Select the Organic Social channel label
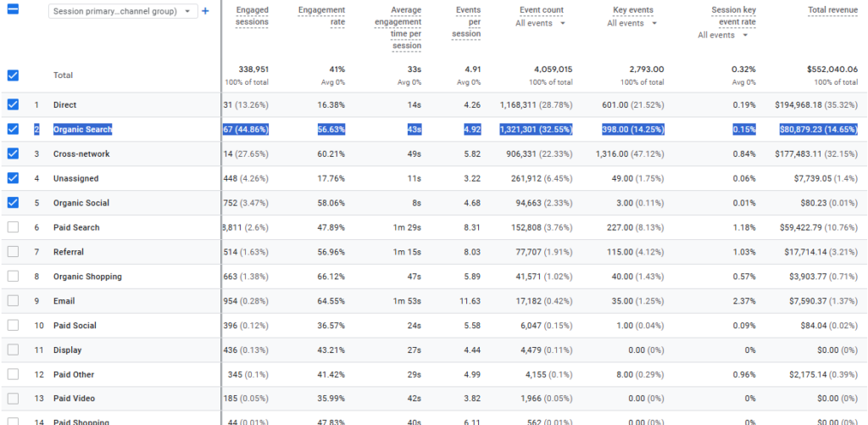Viewport: 868px width, 425px height. [81, 203]
